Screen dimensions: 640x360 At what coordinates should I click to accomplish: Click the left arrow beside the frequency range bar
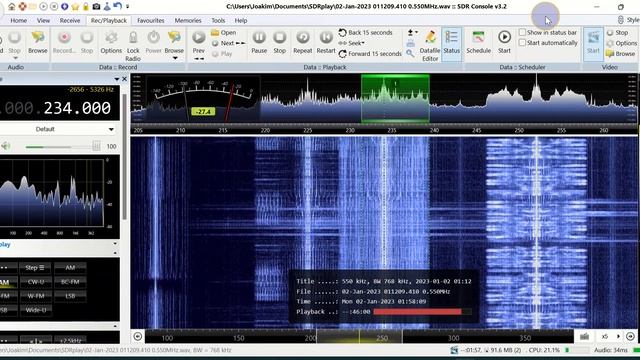point(138,336)
